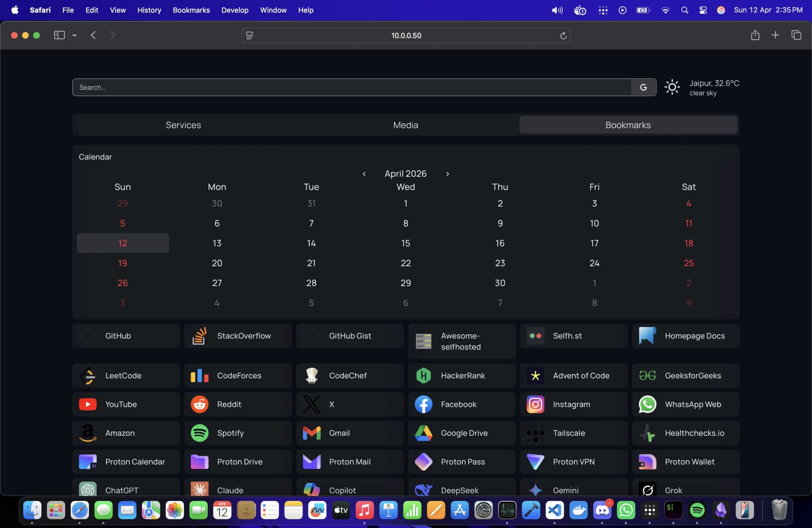Reload the current page
The image size is (812, 528).
pyautogui.click(x=563, y=36)
